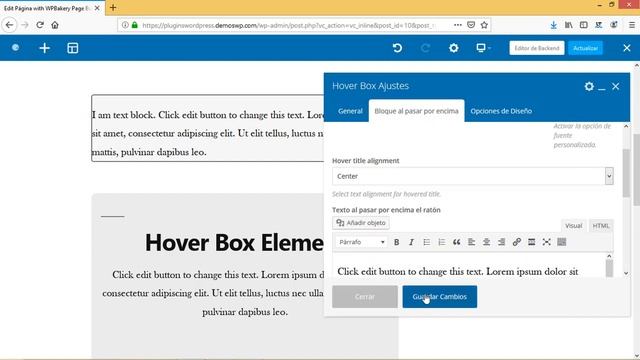Image resolution: width=640 pixels, height=360 pixels.
Task: Click the browser address bar URL
Action: (288, 25)
